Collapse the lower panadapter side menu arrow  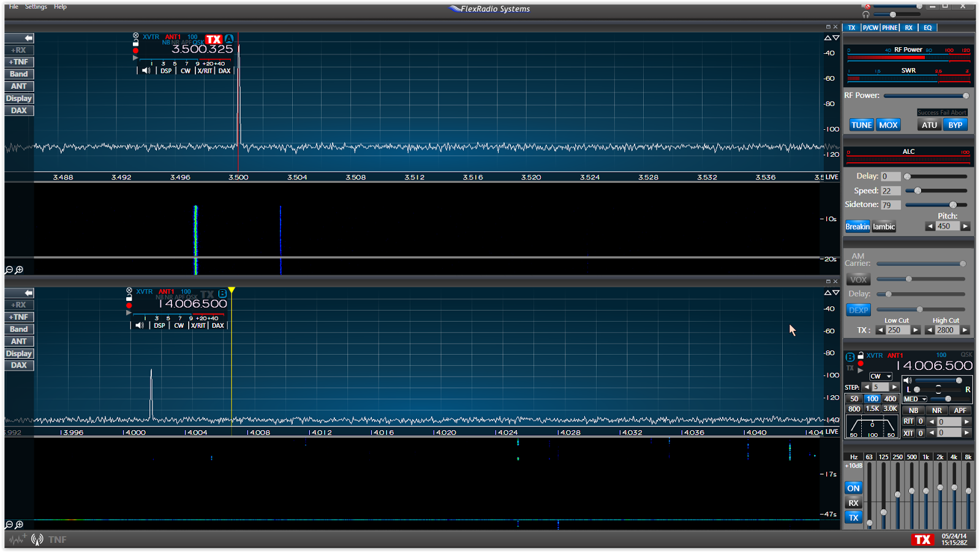click(28, 293)
